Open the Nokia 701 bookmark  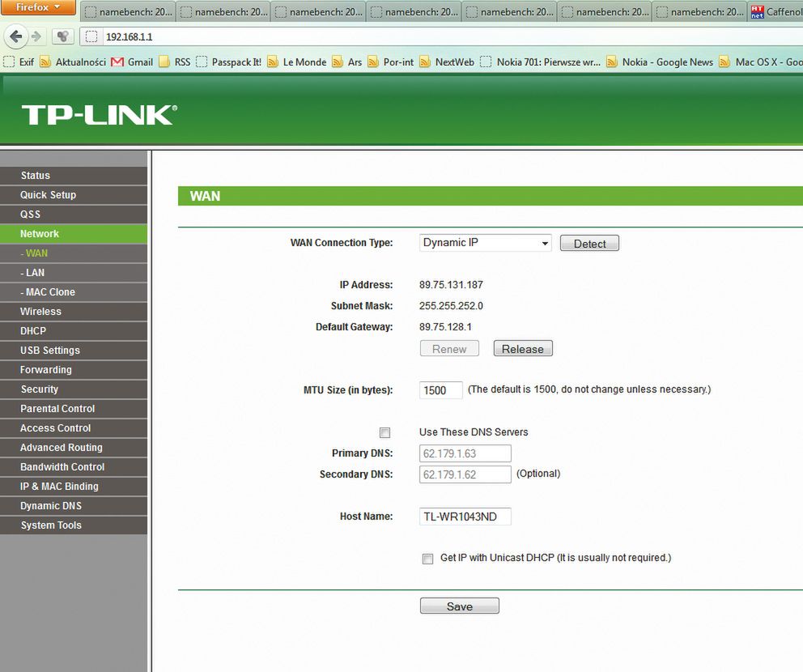[540, 62]
